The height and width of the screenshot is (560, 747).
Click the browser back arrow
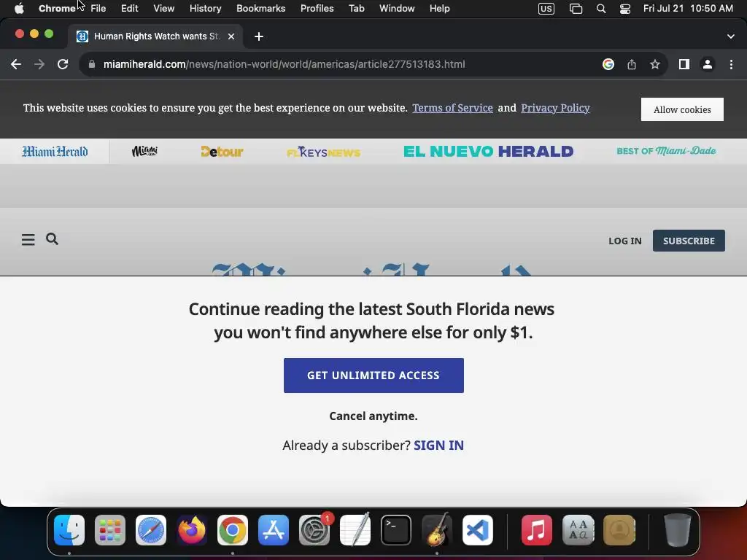tap(16, 64)
